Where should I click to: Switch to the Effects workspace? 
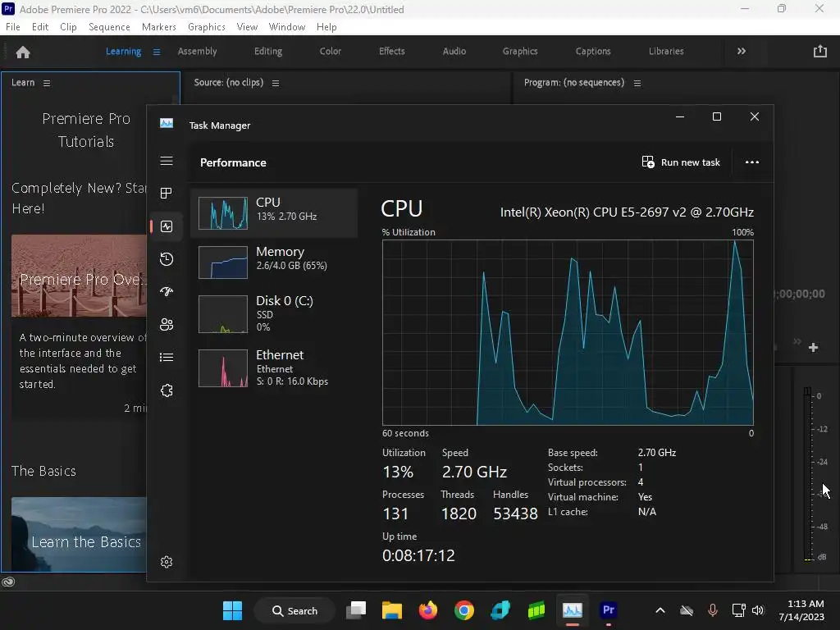pos(391,52)
